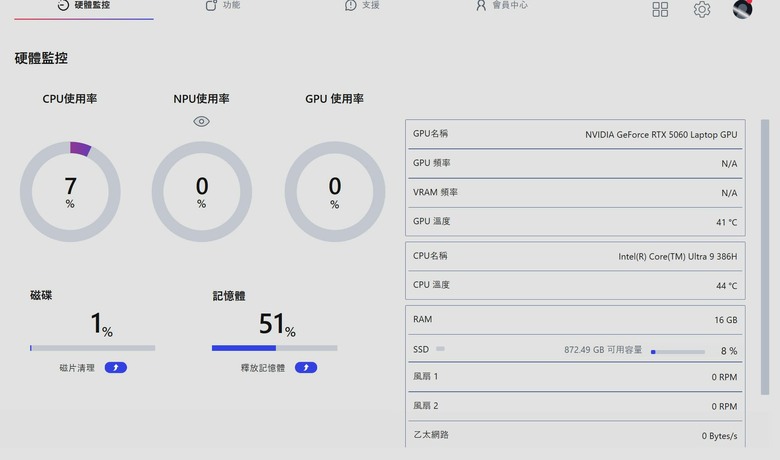The height and width of the screenshot is (460, 780).
Task: Click the 'CPU名稱' label
Action: click(430, 256)
